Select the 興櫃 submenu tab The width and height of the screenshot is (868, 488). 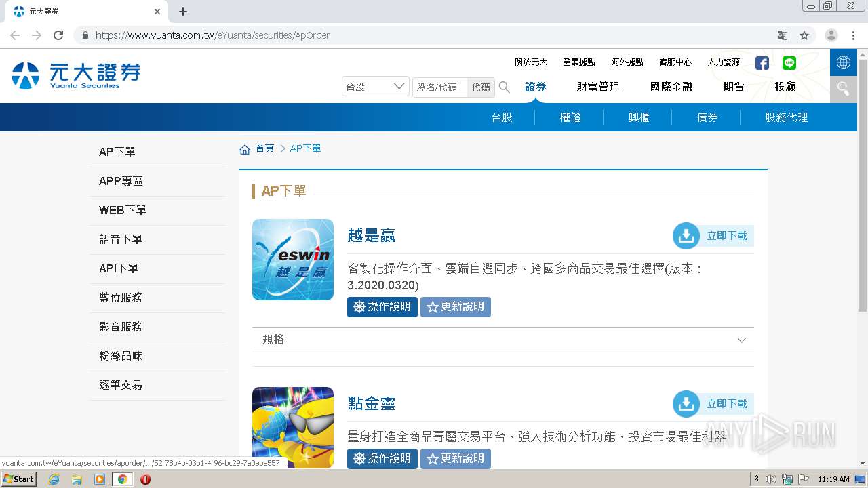[639, 117]
